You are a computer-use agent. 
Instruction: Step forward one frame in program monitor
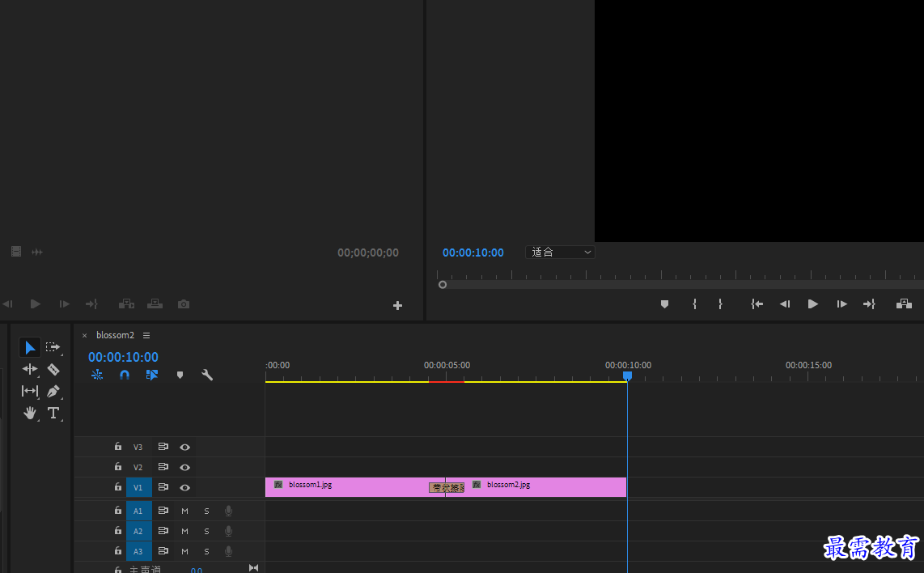841,304
